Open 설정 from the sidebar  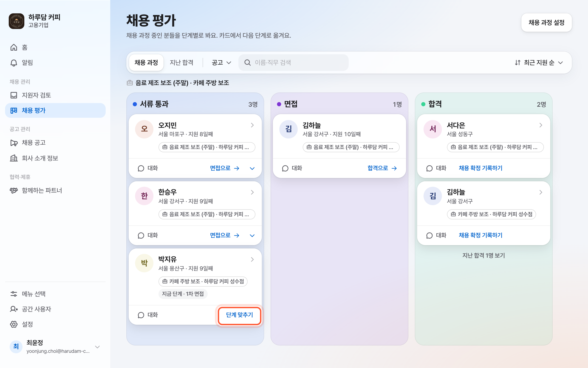[55, 324]
